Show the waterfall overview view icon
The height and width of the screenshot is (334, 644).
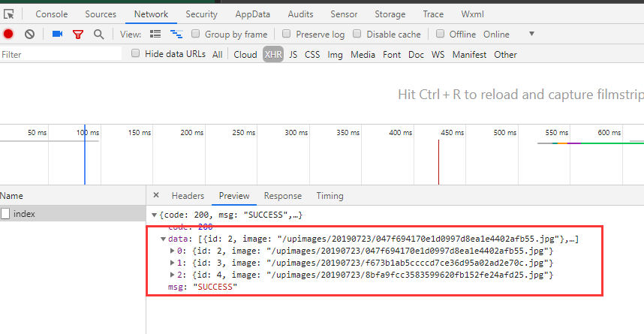(x=176, y=34)
